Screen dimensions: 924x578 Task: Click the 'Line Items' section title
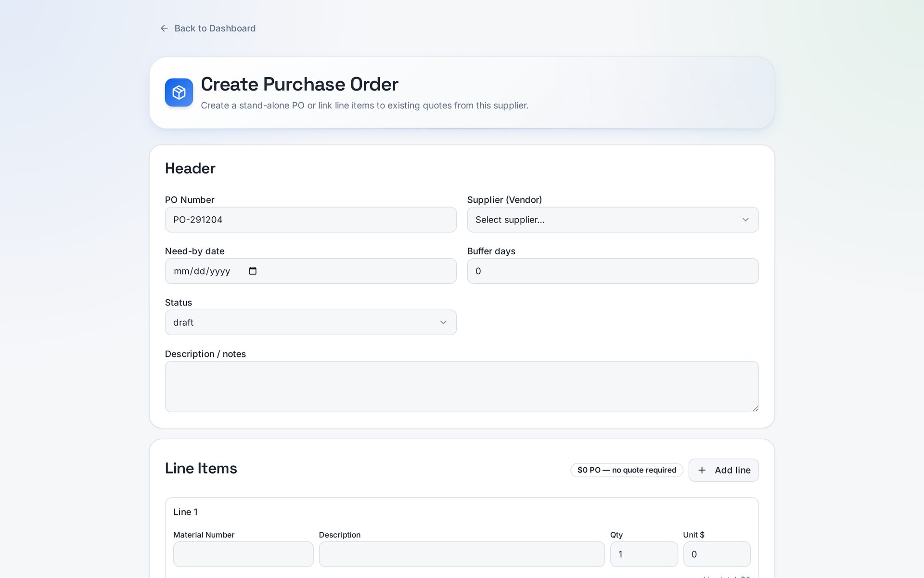pyautogui.click(x=201, y=468)
